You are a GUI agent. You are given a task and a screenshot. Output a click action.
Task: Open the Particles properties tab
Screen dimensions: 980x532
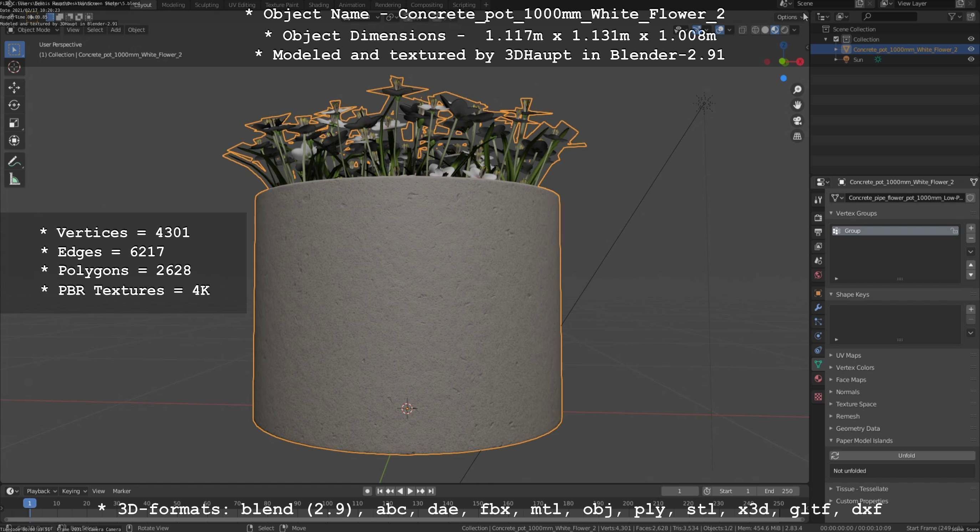(818, 322)
